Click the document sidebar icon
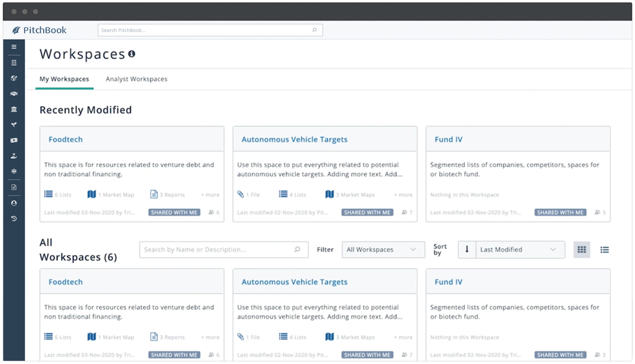 (14, 187)
